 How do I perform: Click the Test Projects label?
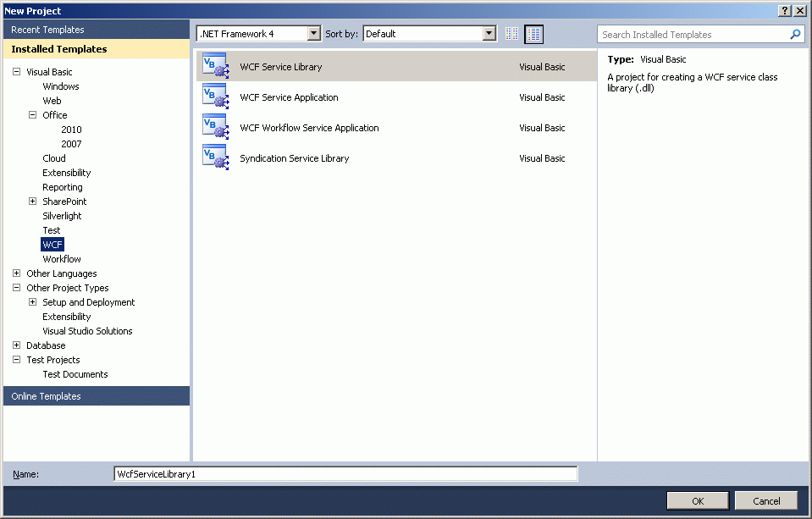[x=52, y=360]
